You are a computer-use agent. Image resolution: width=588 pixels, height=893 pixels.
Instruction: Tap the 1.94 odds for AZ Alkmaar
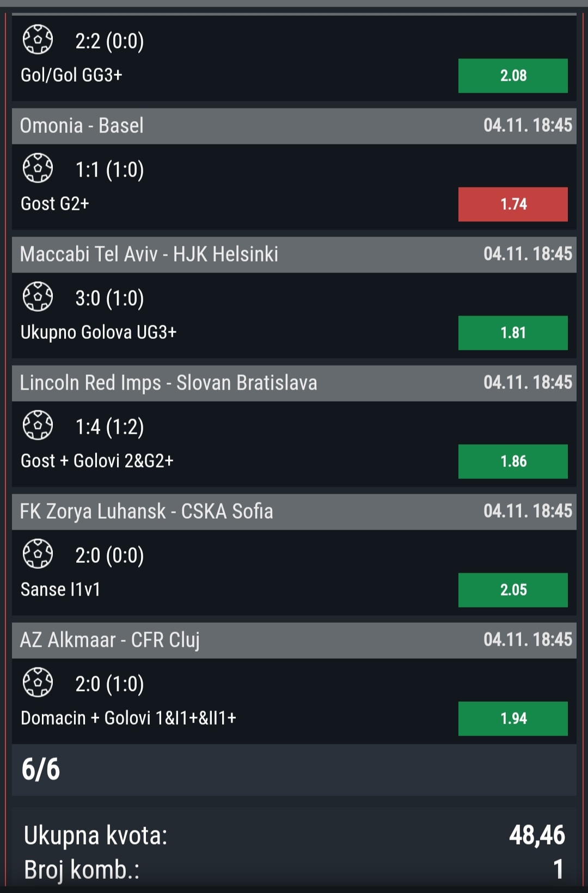tap(512, 719)
